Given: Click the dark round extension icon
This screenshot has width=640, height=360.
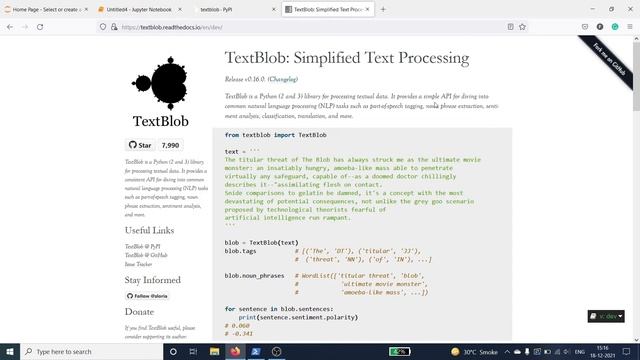Looking at the screenshot, I should click(600, 27).
